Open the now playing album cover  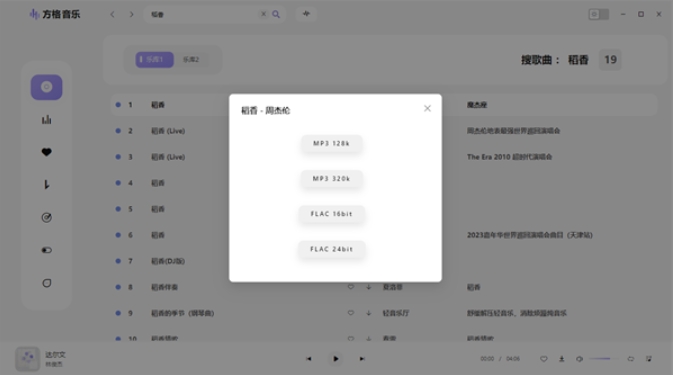pyautogui.click(x=27, y=359)
